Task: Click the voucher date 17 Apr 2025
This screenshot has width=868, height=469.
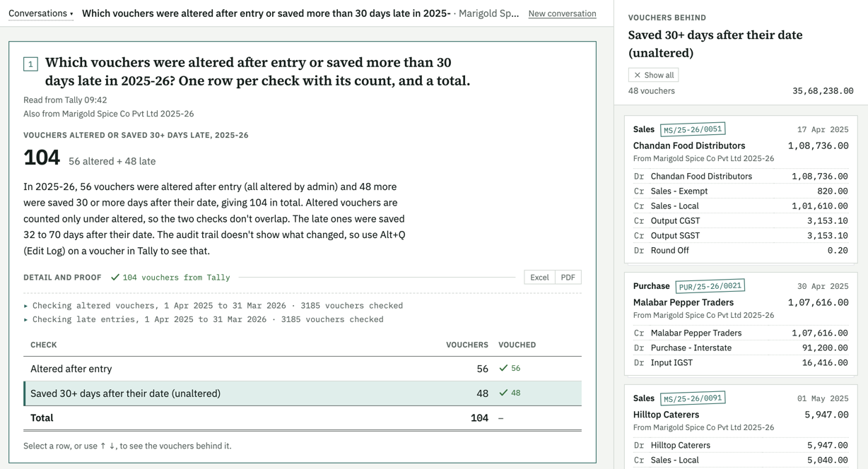Action: [823, 129]
